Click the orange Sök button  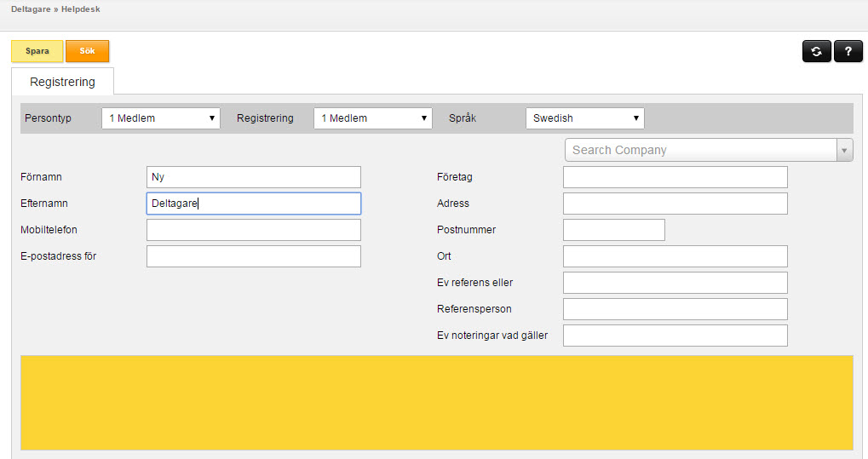tap(88, 51)
